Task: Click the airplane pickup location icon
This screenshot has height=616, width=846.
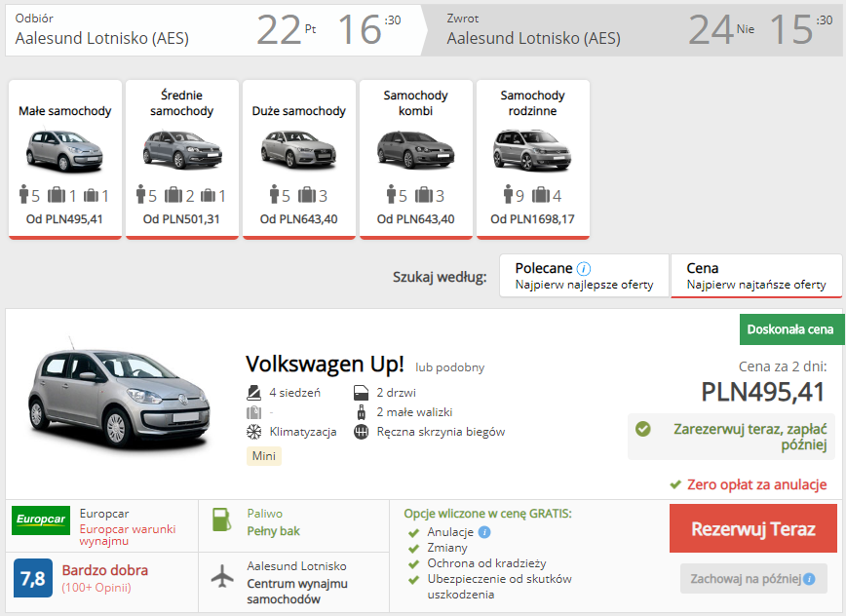Action: (223, 576)
